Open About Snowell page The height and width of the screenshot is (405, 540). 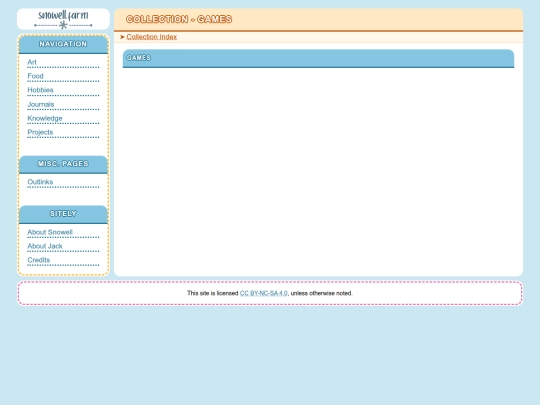pyautogui.click(x=50, y=232)
